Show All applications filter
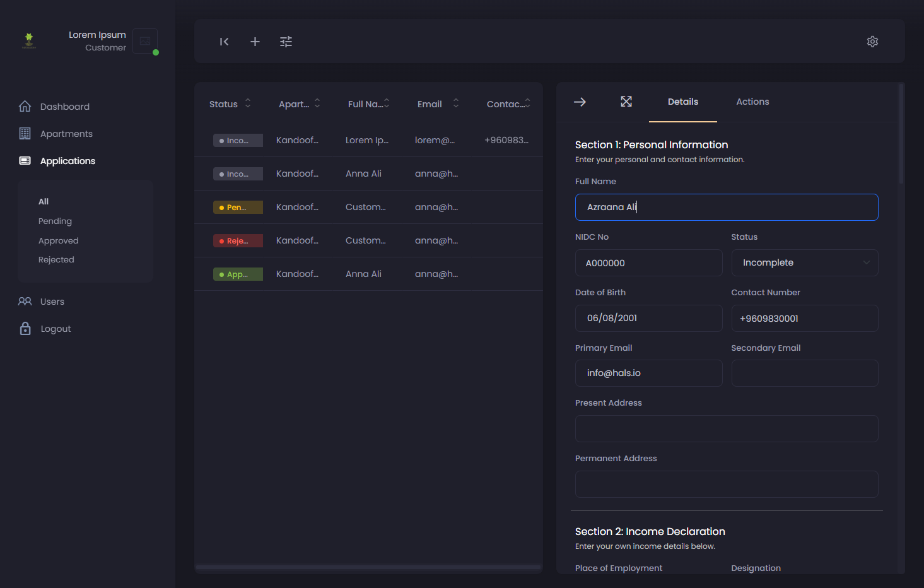Screen dimensions: 924x588 [44, 201]
